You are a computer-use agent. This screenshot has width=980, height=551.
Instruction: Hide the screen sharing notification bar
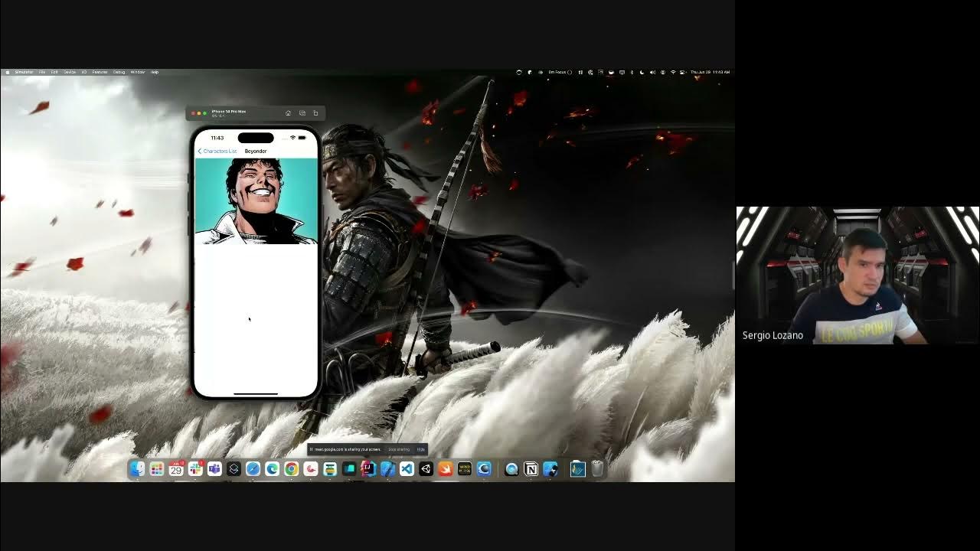coord(420,449)
